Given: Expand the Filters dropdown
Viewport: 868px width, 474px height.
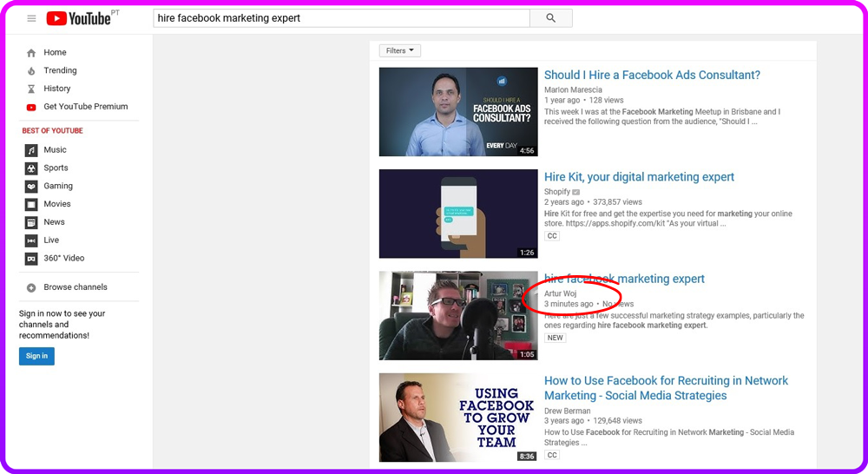Looking at the screenshot, I should click(x=399, y=50).
